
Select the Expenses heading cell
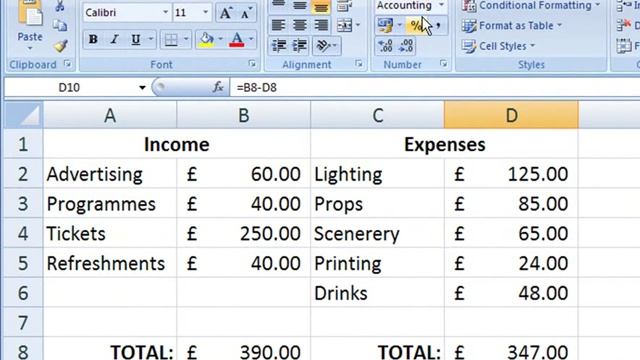point(444,144)
